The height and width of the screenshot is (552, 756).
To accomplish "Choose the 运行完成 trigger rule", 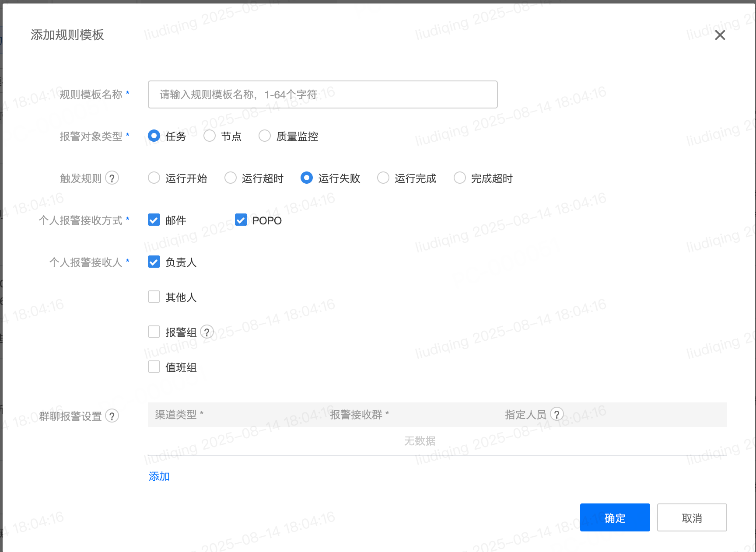I will coord(383,178).
